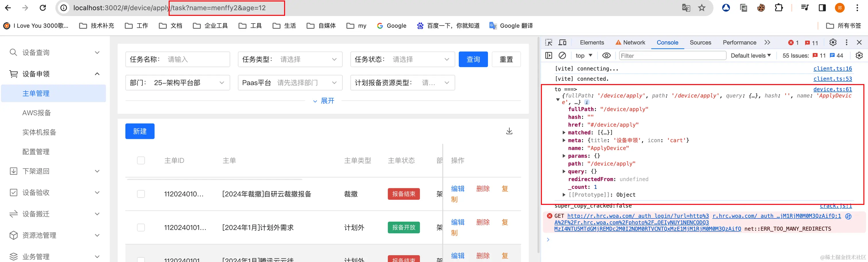This screenshot has height=262, width=868.
Task: Click the 资源池管理 cube icon in sidebar
Action: point(13,235)
